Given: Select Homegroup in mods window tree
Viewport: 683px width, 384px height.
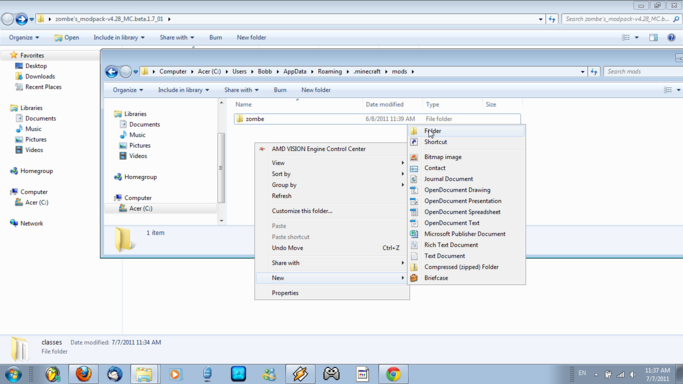Looking at the screenshot, I should (x=140, y=177).
